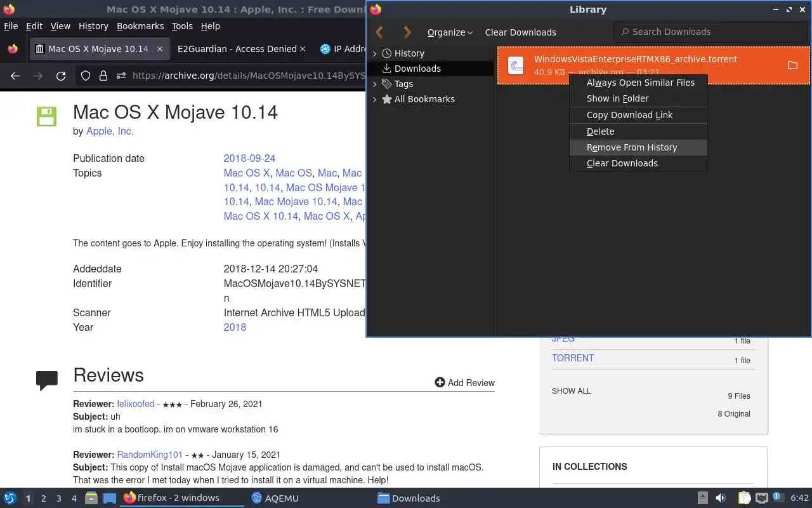Expand the Tags tree node
Image resolution: width=812 pixels, height=508 pixels.
coord(374,84)
